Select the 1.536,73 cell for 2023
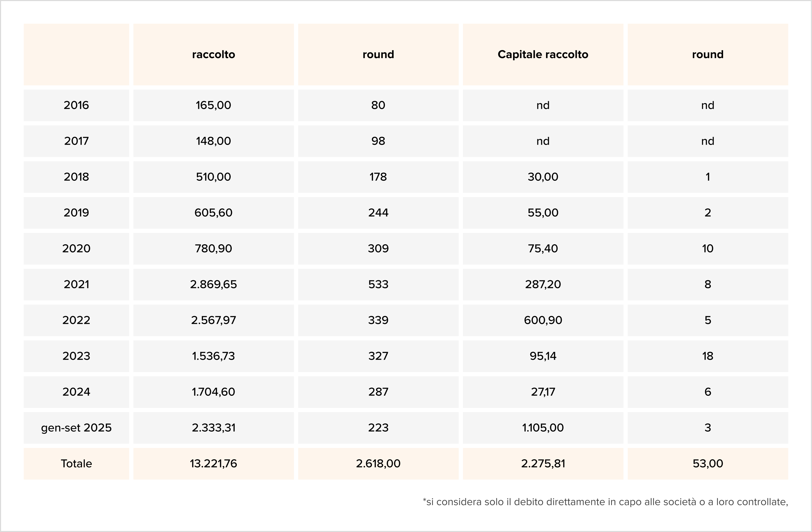Image resolution: width=812 pixels, height=532 pixels. coord(213,356)
